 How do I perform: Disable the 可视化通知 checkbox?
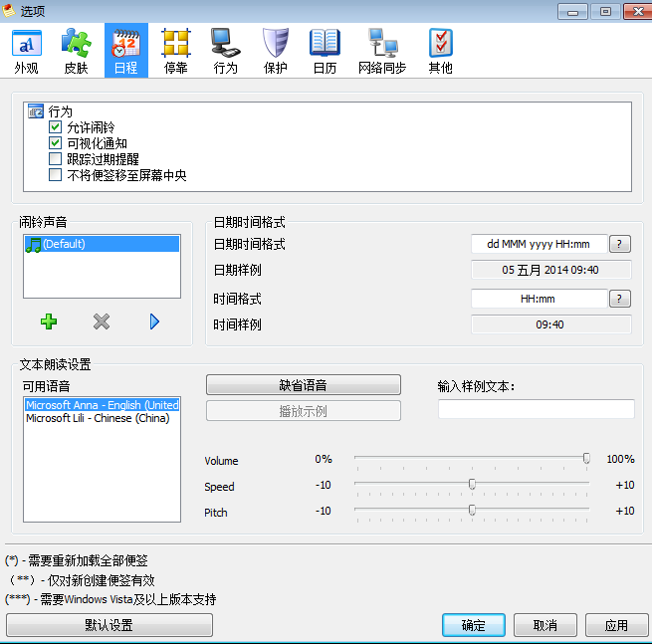(x=56, y=143)
